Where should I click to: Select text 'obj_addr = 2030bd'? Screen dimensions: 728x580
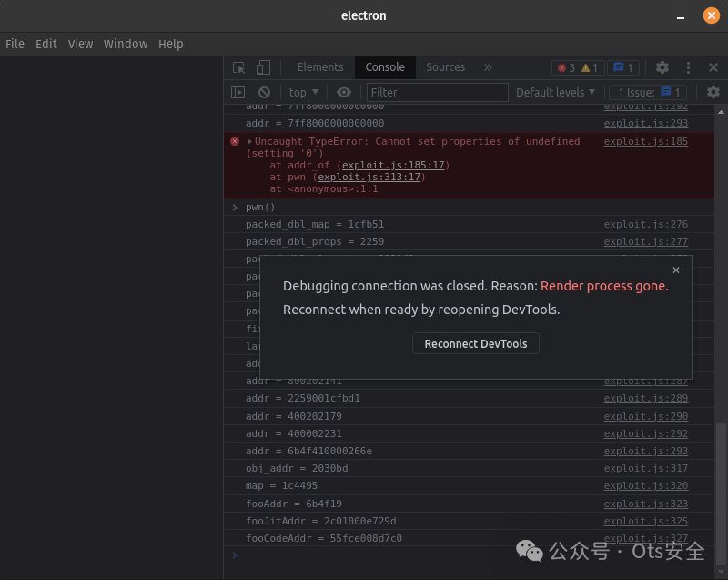coord(297,468)
